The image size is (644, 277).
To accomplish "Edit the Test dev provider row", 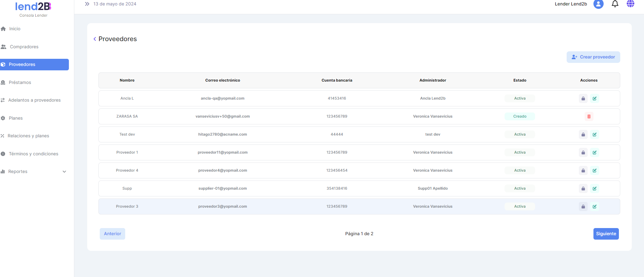I will (594, 135).
